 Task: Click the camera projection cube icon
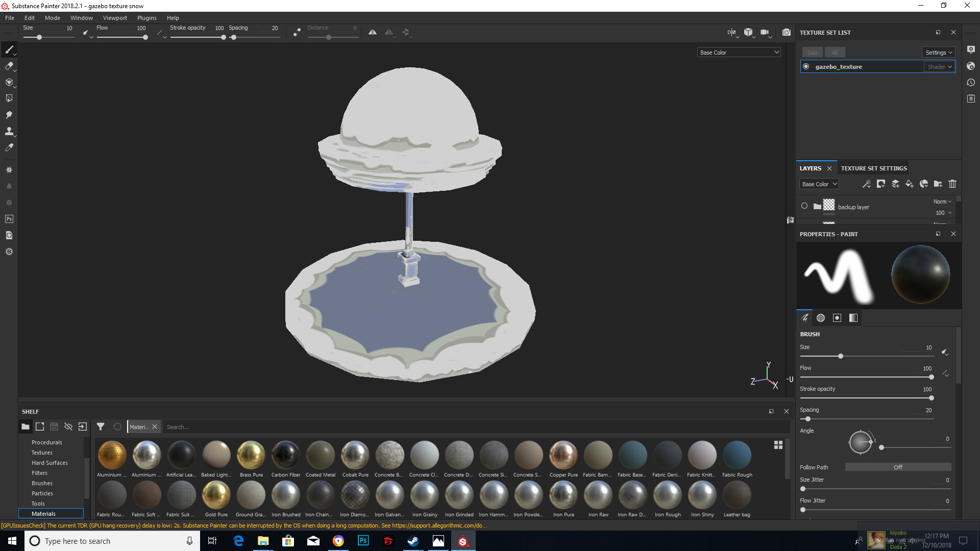[x=748, y=32]
